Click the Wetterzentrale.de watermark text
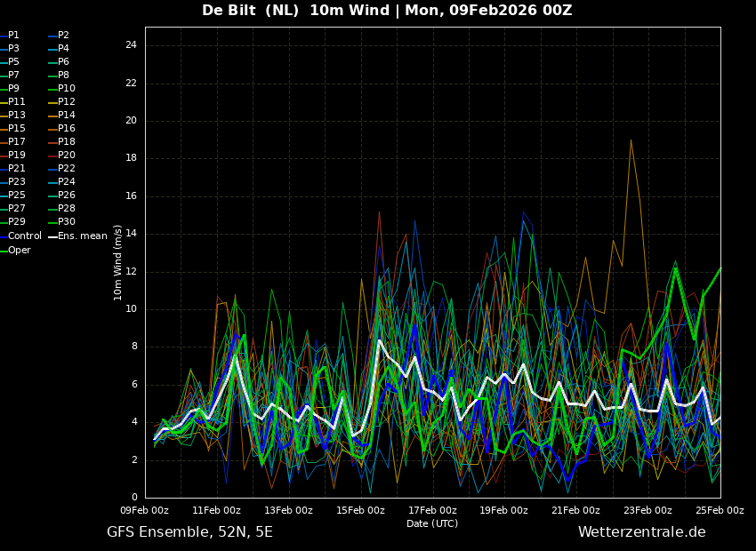 [x=641, y=532]
